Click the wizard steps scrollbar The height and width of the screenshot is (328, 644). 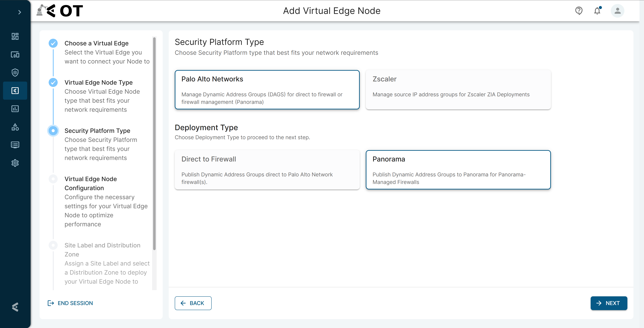(154, 144)
